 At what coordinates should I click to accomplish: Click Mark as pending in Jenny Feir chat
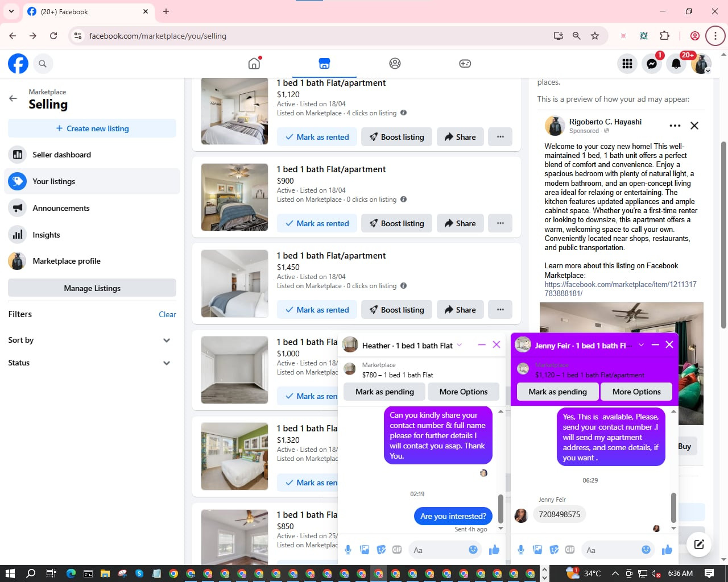[x=557, y=392]
